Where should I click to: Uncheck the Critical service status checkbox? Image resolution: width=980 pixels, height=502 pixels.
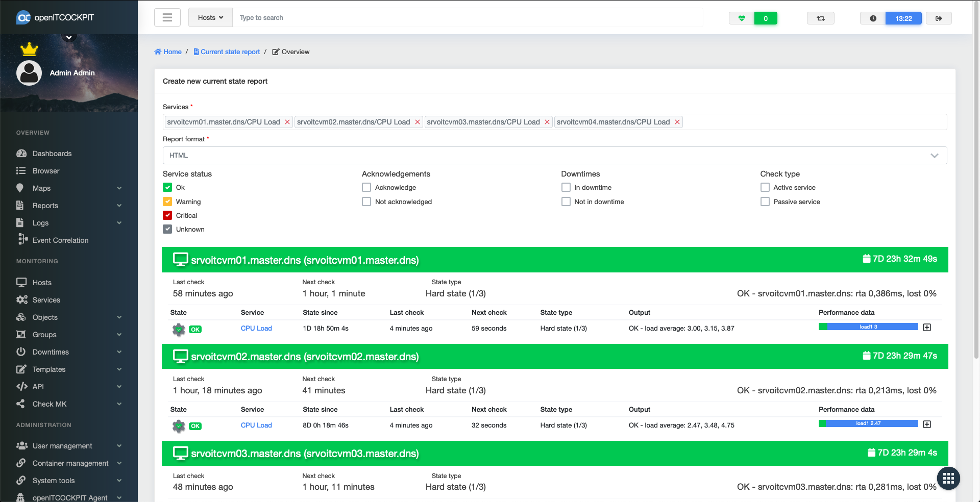tap(167, 215)
